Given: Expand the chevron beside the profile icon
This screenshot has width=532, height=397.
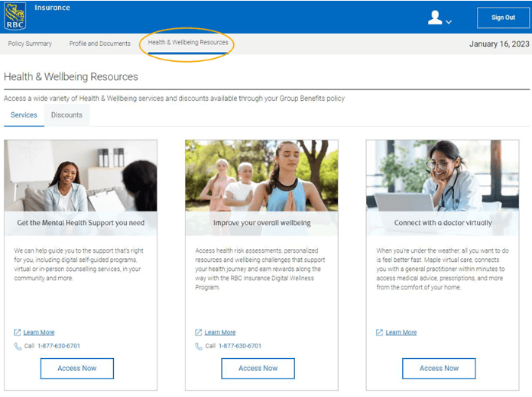Looking at the screenshot, I should tap(449, 21).
